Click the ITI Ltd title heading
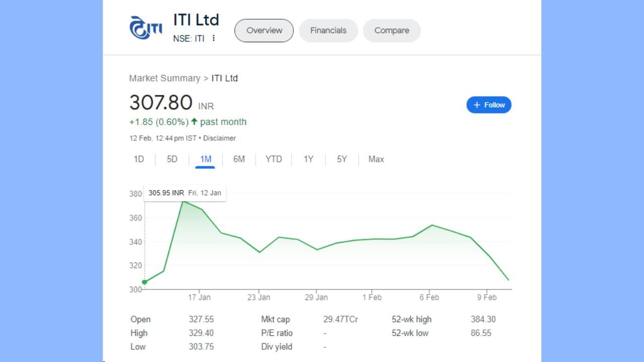Screen dimensions: 644x362 196,20
